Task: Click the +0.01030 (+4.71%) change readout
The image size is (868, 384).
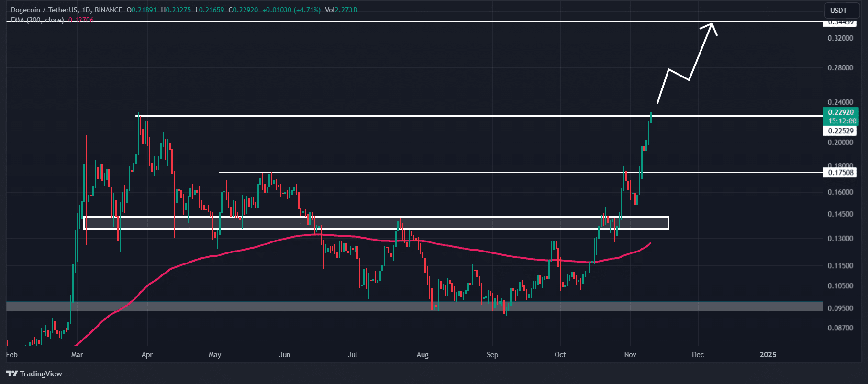Action: (292, 10)
